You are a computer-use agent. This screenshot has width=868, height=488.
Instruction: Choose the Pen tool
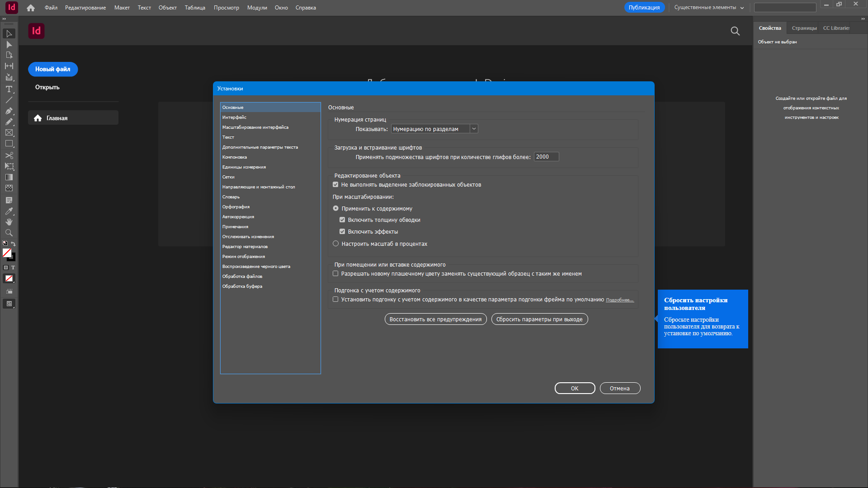click(9, 111)
